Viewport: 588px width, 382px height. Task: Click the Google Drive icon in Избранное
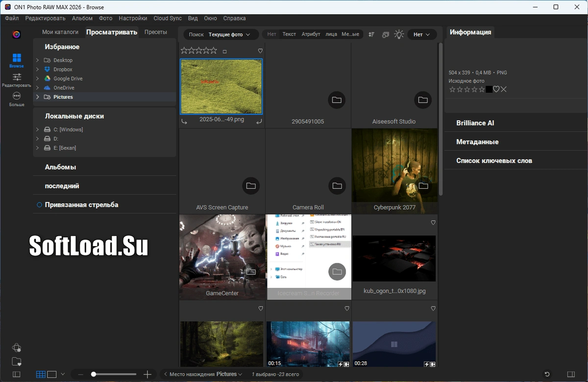point(47,78)
